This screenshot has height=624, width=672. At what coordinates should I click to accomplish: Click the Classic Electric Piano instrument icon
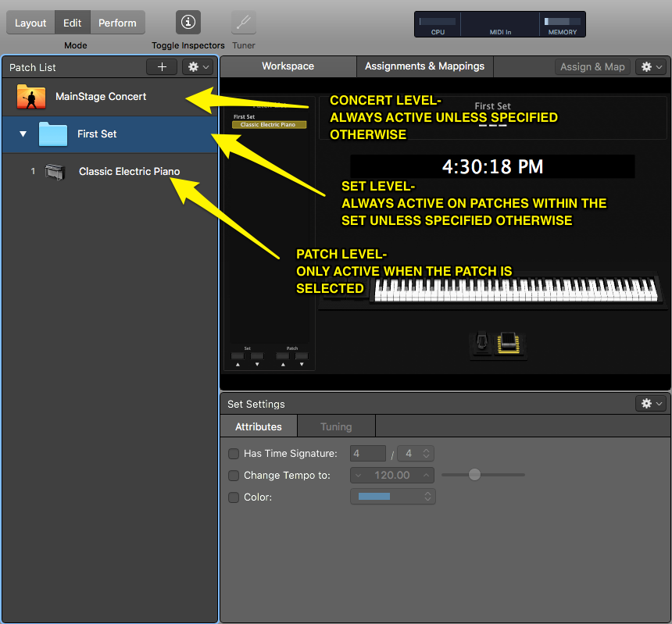coord(55,172)
